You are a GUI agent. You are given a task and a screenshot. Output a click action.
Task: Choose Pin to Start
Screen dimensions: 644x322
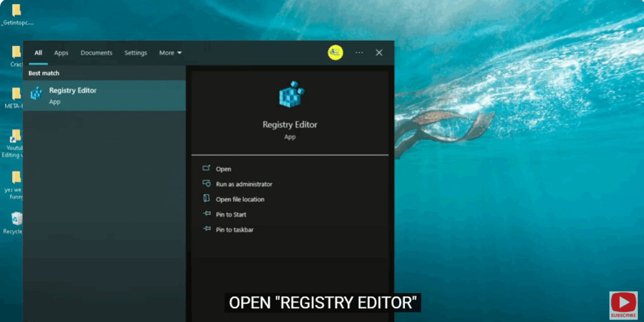[231, 215]
